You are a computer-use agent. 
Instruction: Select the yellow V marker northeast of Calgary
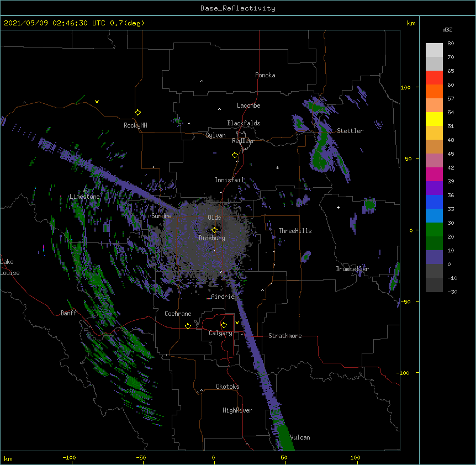237,323
